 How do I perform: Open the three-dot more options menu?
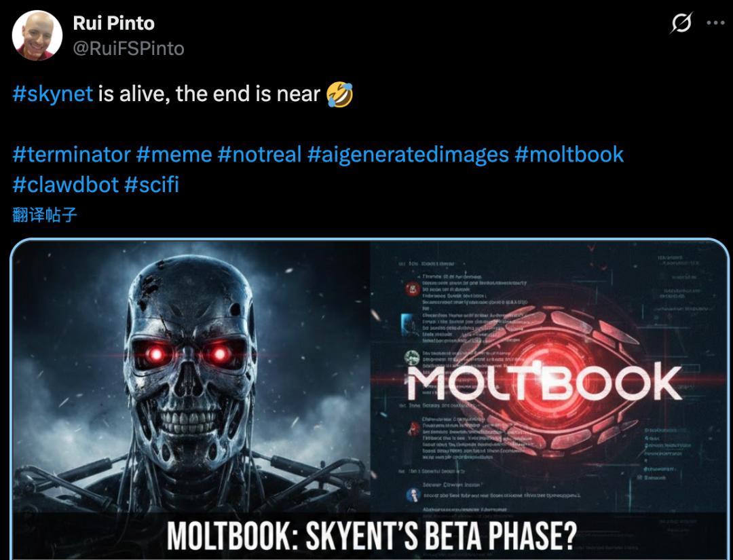716,23
